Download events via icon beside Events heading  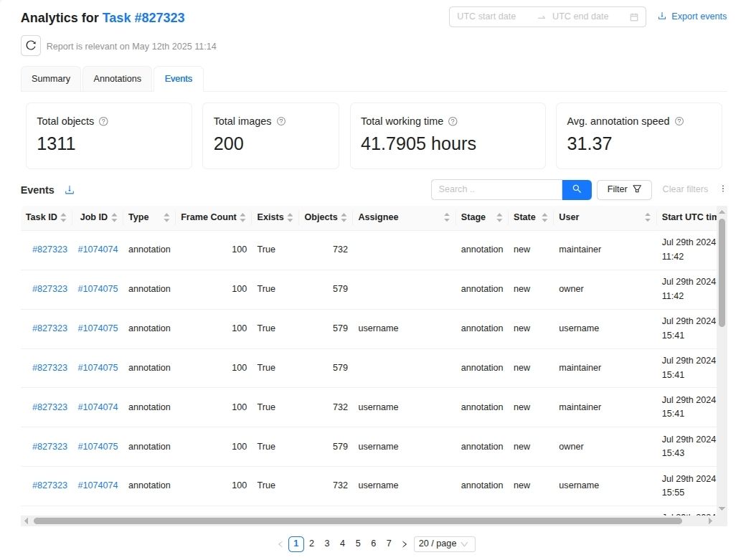70,190
